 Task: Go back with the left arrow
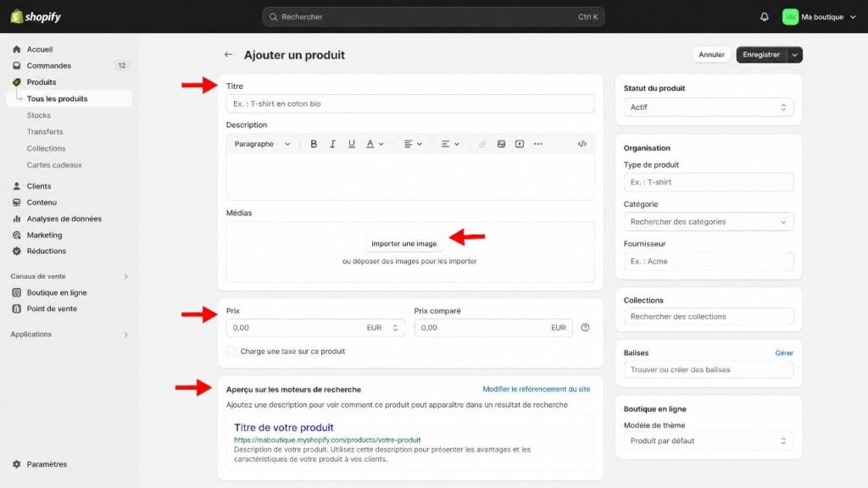[x=228, y=55]
